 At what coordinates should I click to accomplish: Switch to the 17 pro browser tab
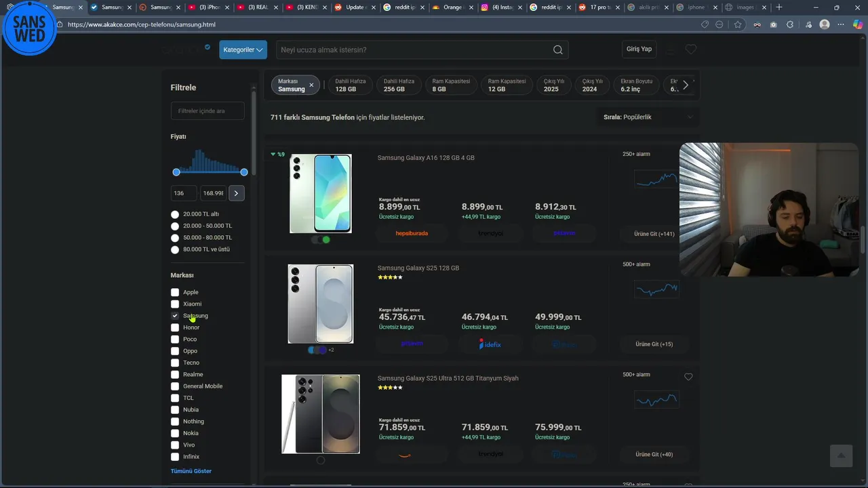click(x=599, y=7)
